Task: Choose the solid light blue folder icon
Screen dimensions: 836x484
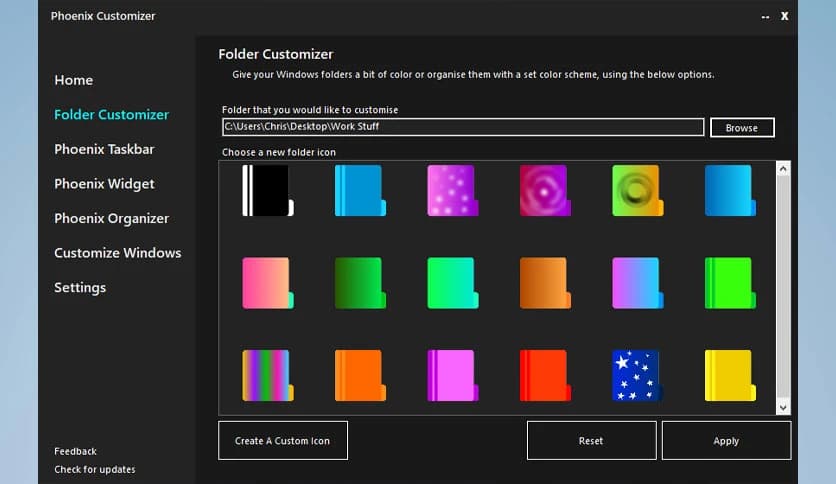Action: 360,190
